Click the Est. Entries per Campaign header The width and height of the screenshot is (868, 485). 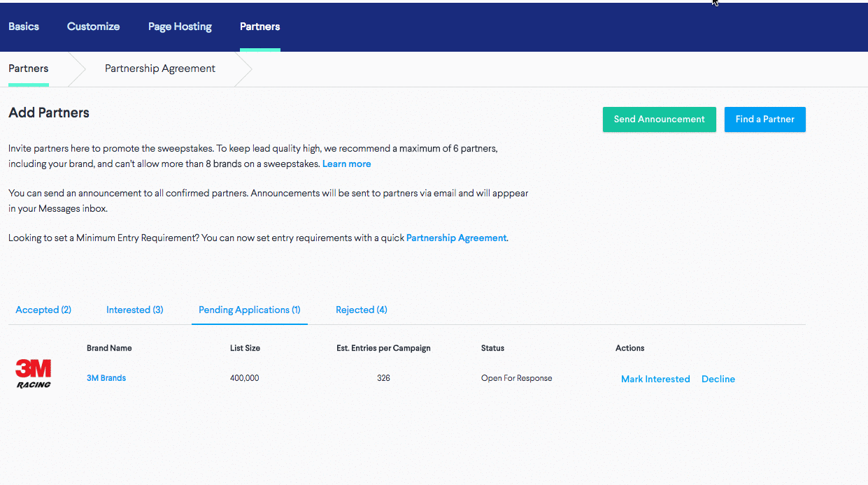pos(383,348)
